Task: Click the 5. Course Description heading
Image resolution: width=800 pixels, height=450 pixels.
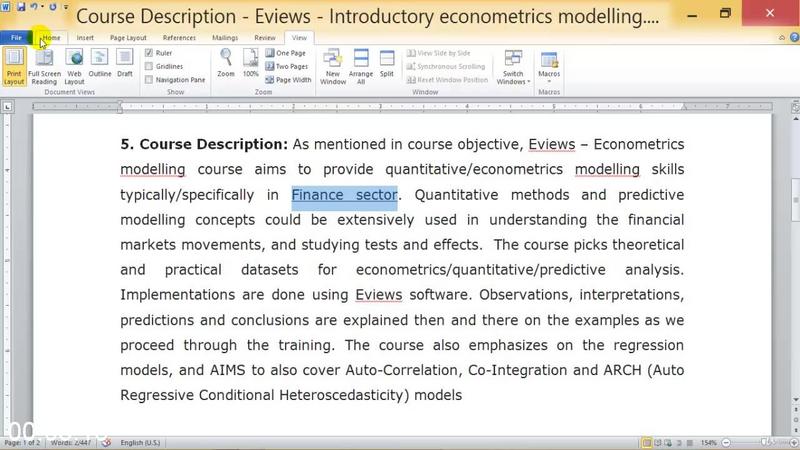Action: [204, 144]
